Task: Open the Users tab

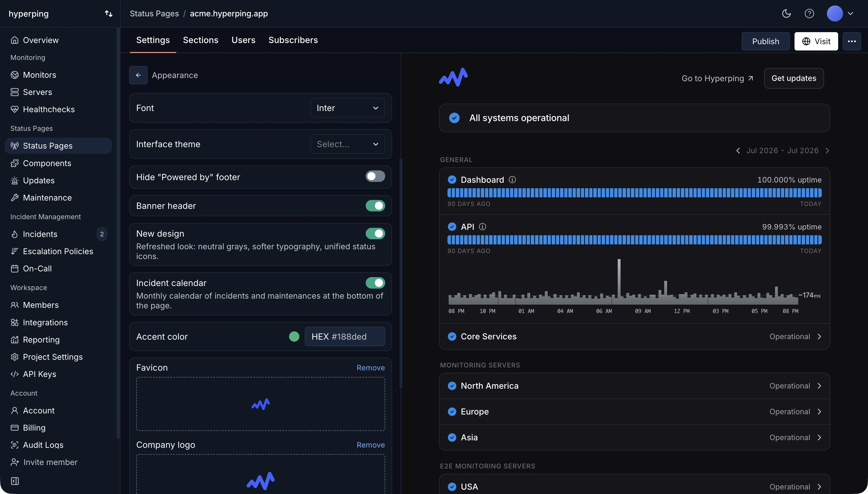Action: [243, 40]
